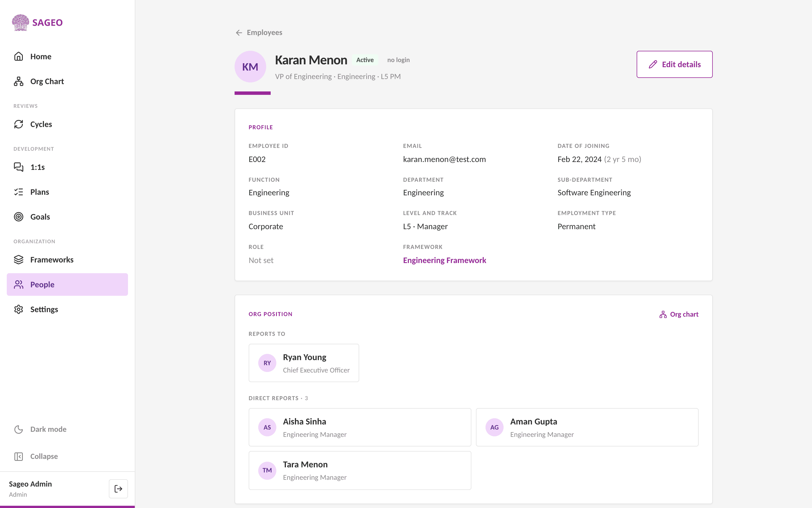Screen dimensions: 812x508
Task: Open the Goals menu item
Action: (67, 217)
